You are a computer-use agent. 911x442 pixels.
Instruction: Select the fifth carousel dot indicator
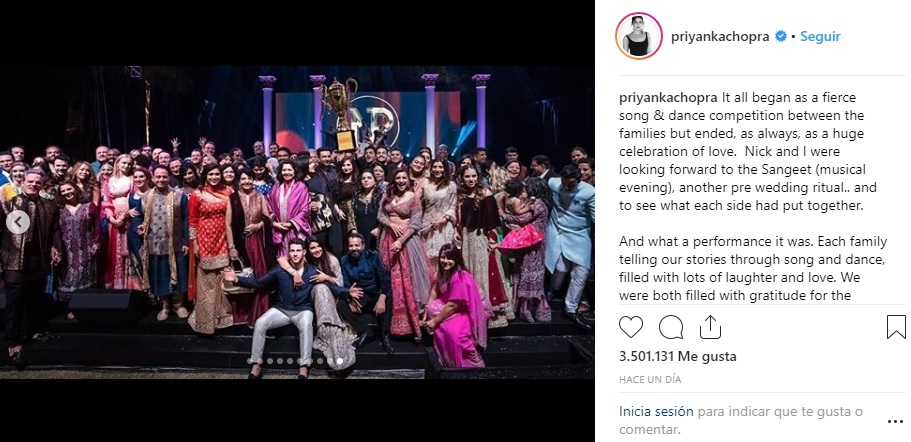290,361
